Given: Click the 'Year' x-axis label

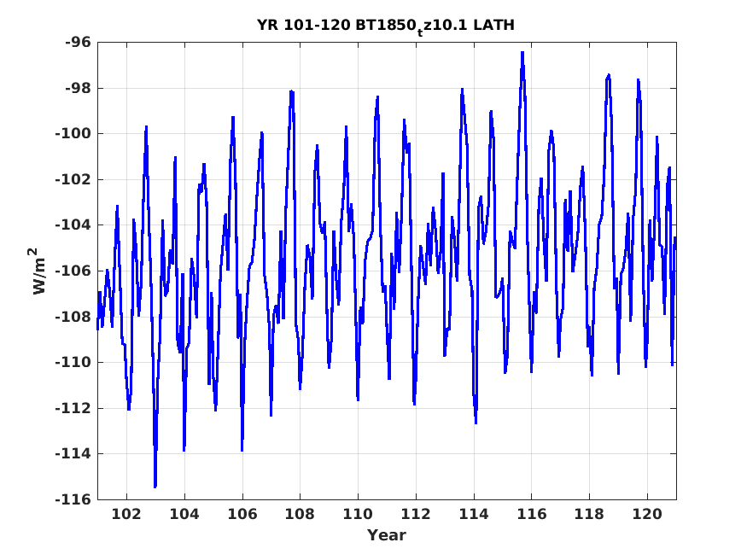Looking at the screenshot, I should pos(387,535).
